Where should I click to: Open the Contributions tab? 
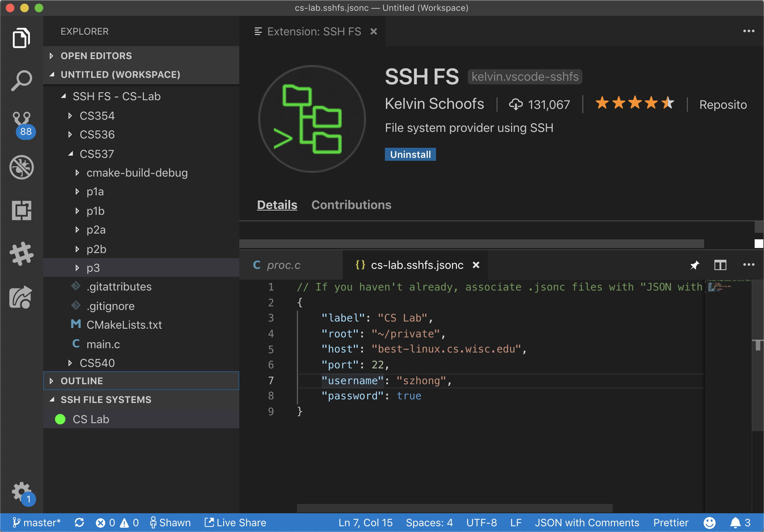click(x=351, y=205)
